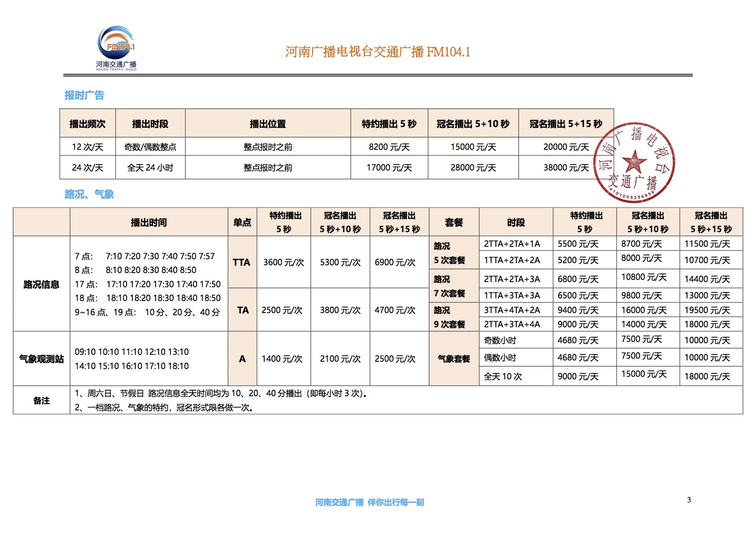Click the footer slogan 河南交通广播 伴你出行每一刻
Viewport: 756px width, 534px height.
(x=369, y=502)
